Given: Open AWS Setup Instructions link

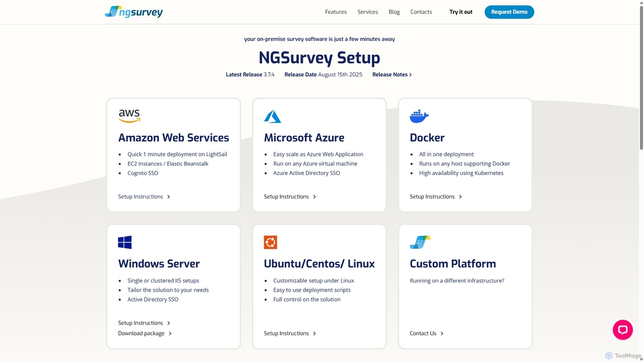Looking at the screenshot, I should coord(140,197).
